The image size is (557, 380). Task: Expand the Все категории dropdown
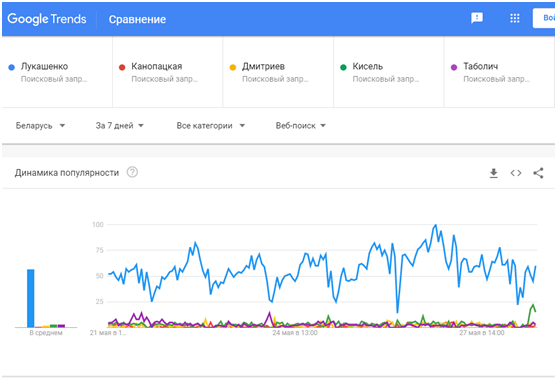pos(211,125)
